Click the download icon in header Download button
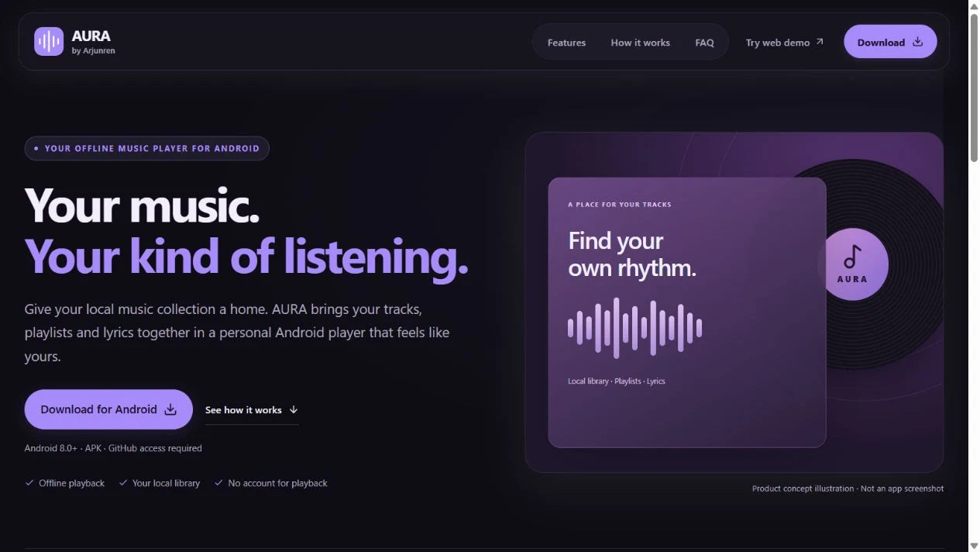The width and height of the screenshot is (980, 552). (x=918, y=42)
